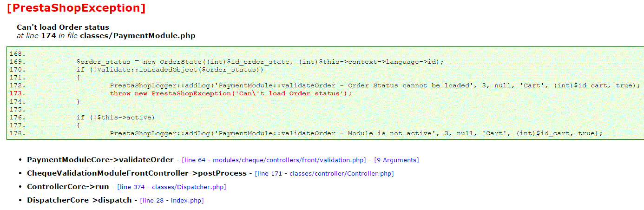This screenshot has height=210, width=644.
Task: Click line 172 'Order Status cannot be loaded' log
Action: pyautogui.click(x=375, y=85)
